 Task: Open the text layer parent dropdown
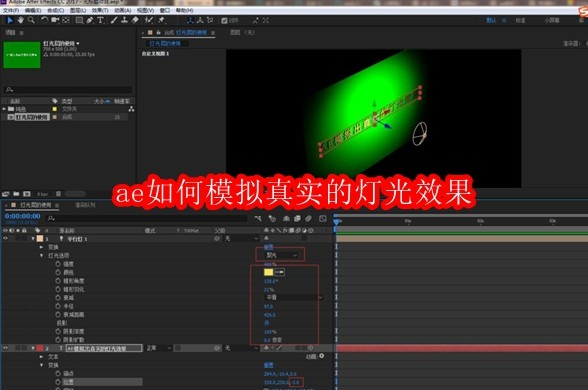point(241,348)
